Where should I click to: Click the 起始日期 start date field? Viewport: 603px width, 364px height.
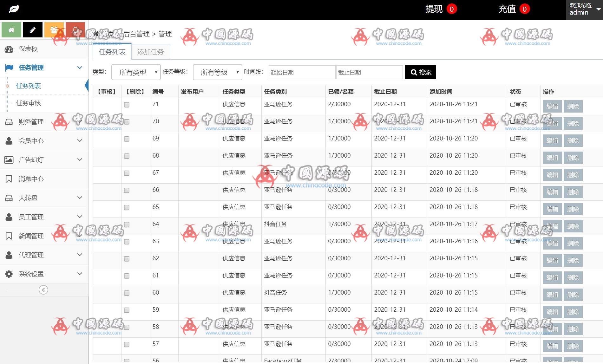pos(301,72)
